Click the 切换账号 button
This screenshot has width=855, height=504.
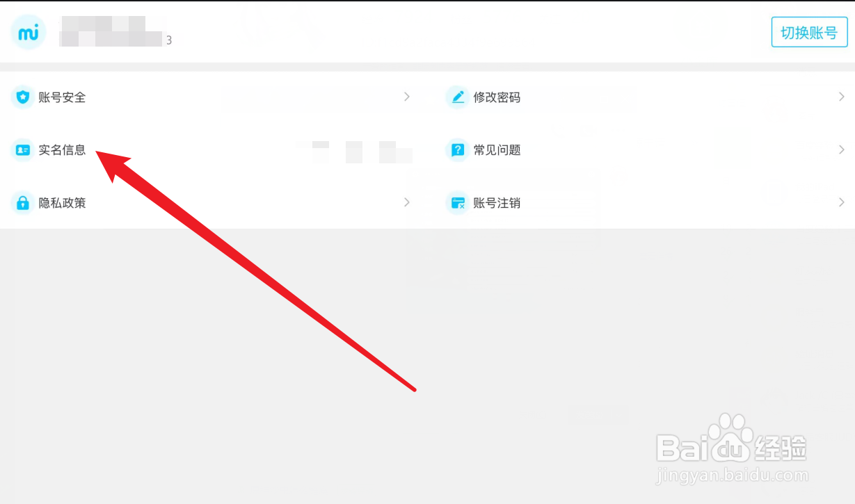809,33
